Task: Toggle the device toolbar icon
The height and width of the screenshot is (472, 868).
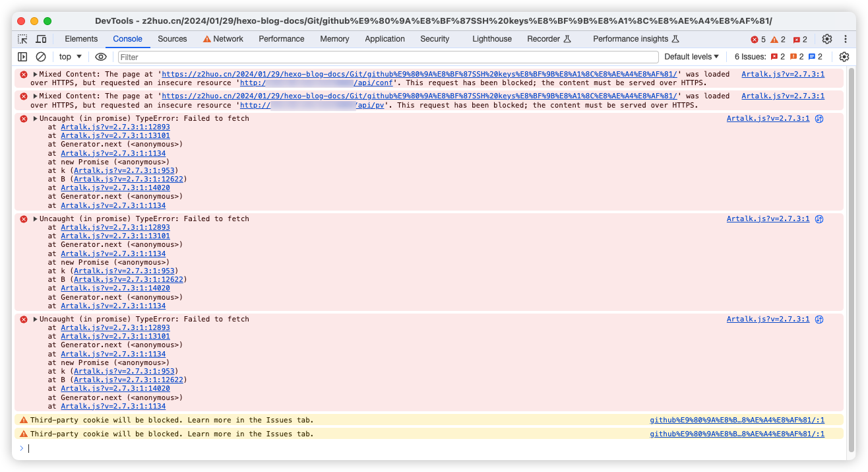Action: 41,39
